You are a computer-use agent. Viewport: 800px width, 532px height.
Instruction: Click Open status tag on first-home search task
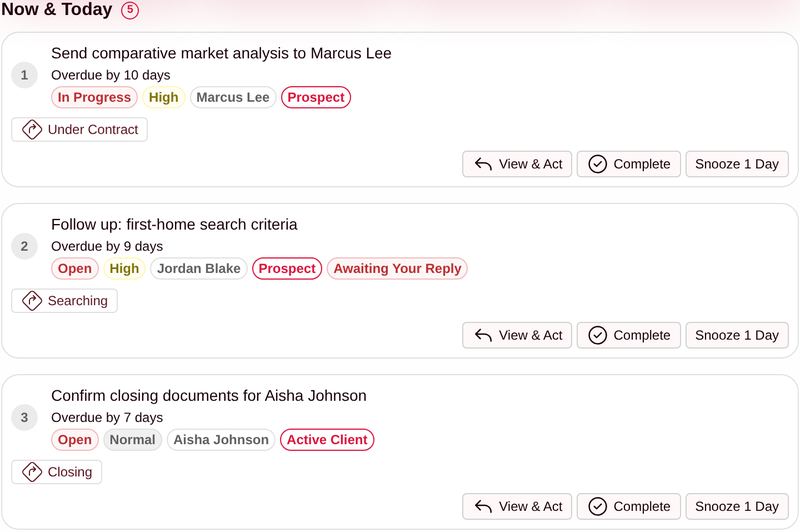click(74, 269)
